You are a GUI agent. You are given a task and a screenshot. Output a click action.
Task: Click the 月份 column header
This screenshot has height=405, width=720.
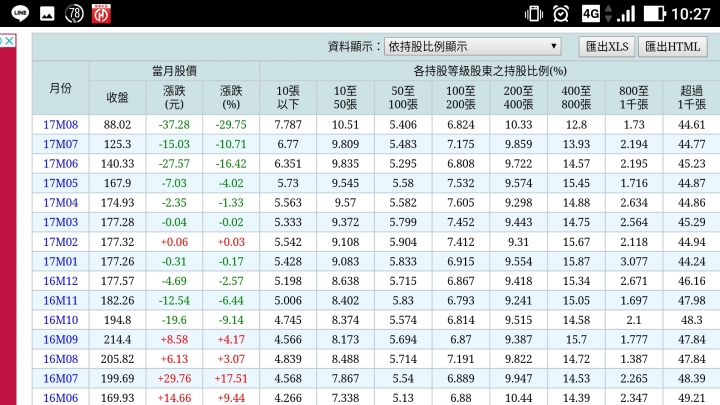tap(61, 88)
